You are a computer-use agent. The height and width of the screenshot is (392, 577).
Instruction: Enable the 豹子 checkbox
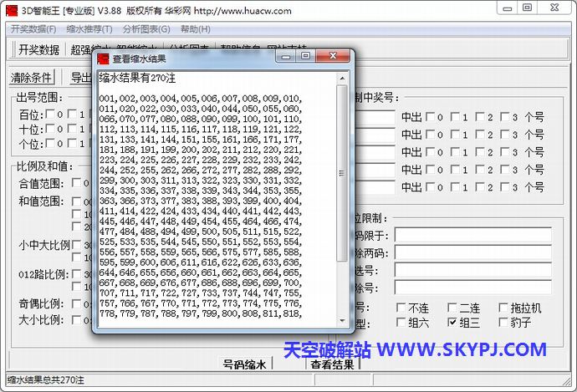[503, 322]
